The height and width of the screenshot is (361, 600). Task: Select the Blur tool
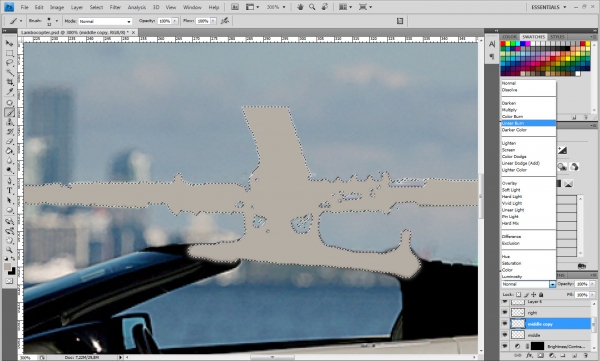(9, 161)
